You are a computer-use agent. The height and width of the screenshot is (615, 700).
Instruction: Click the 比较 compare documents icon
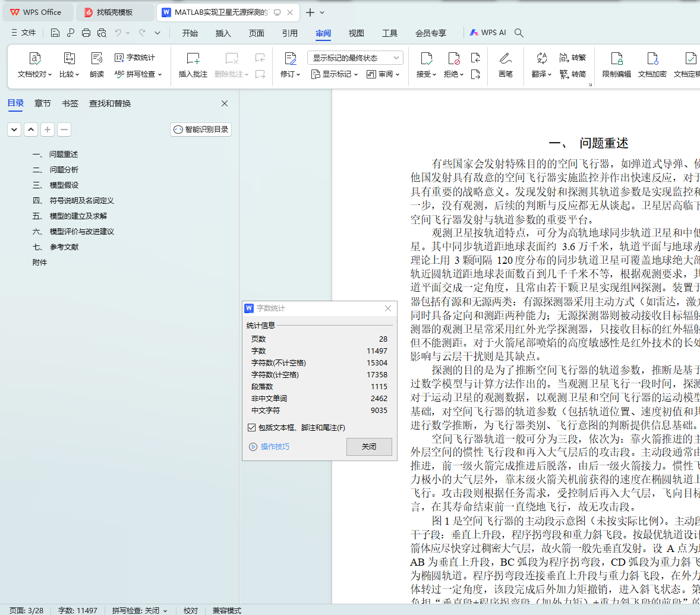[69, 58]
